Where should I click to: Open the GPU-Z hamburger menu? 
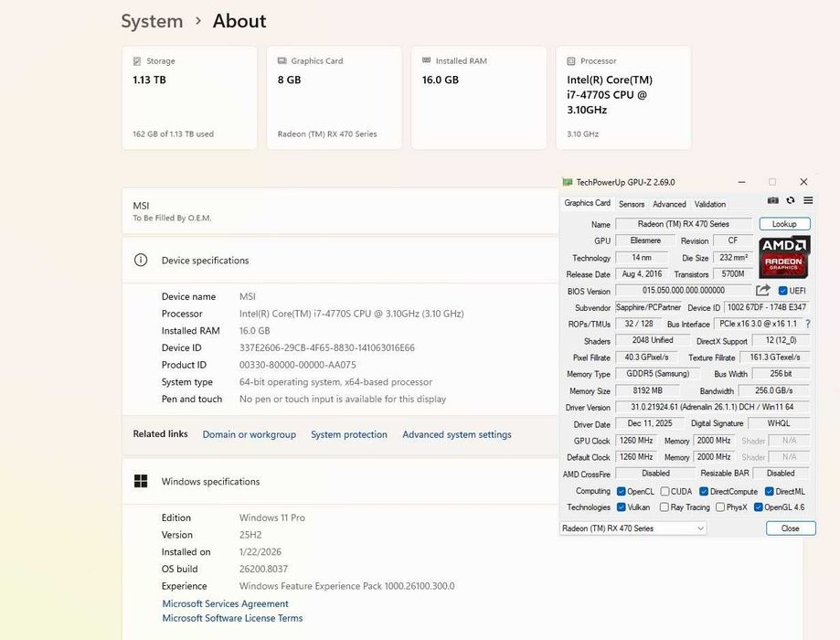pos(808,200)
